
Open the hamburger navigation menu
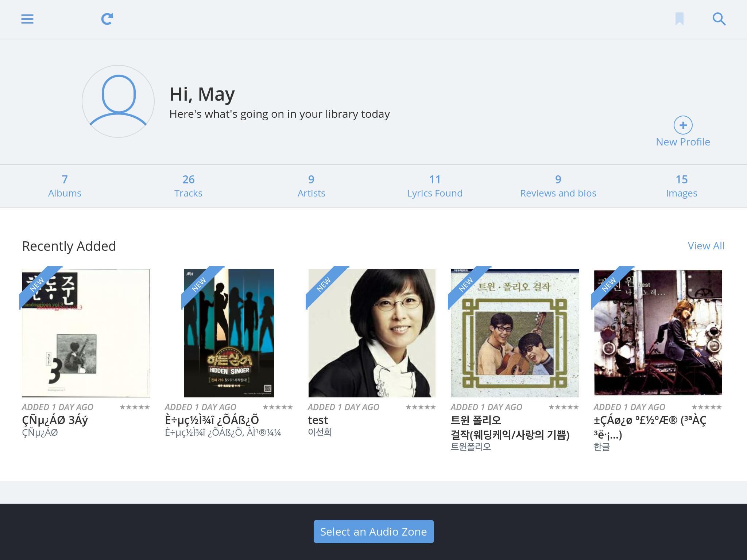point(27,19)
